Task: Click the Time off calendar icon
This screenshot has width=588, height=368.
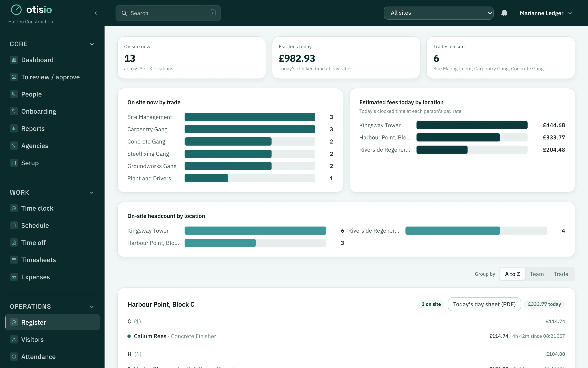Action: coord(14,242)
